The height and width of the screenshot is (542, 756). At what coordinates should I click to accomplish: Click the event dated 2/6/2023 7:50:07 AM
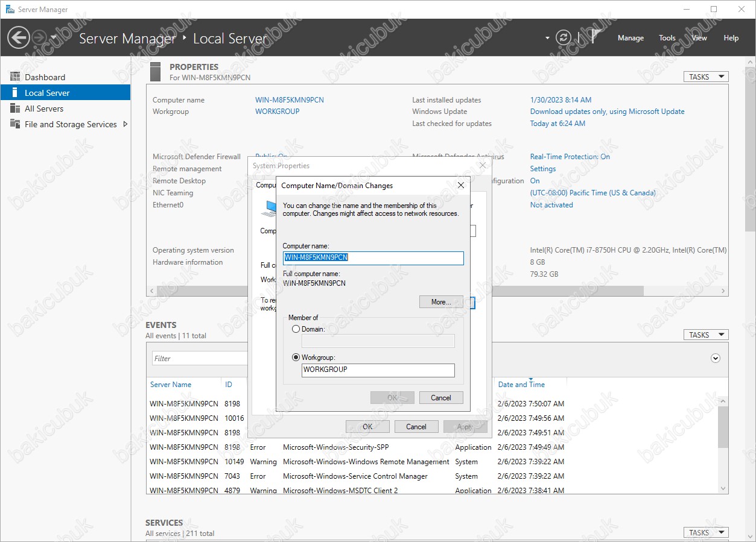coord(531,404)
